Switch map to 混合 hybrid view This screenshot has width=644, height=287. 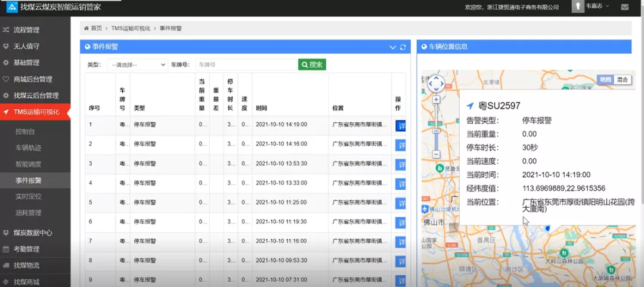click(623, 79)
